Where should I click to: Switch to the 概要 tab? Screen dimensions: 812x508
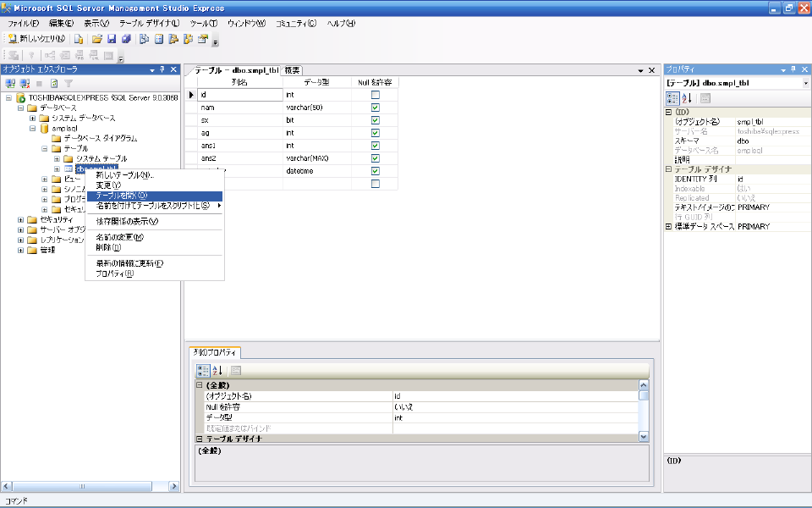click(292, 70)
